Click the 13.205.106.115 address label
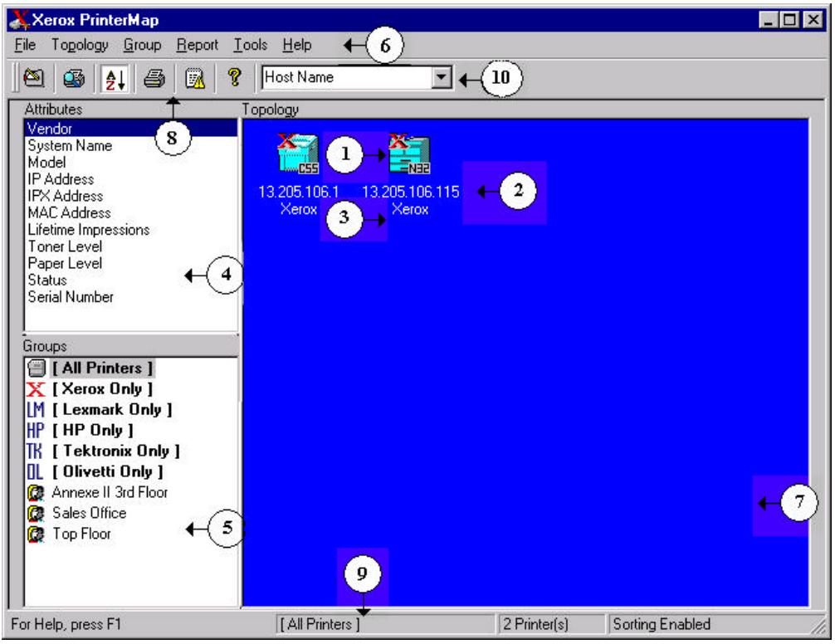This screenshot has width=835, height=644. [411, 192]
